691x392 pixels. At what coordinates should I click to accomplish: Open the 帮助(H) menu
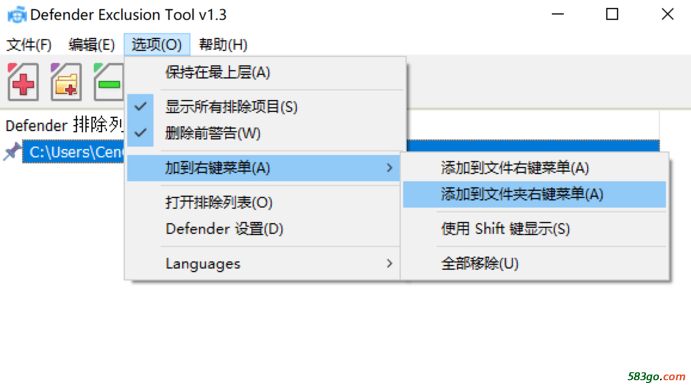pyautogui.click(x=223, y=44)
